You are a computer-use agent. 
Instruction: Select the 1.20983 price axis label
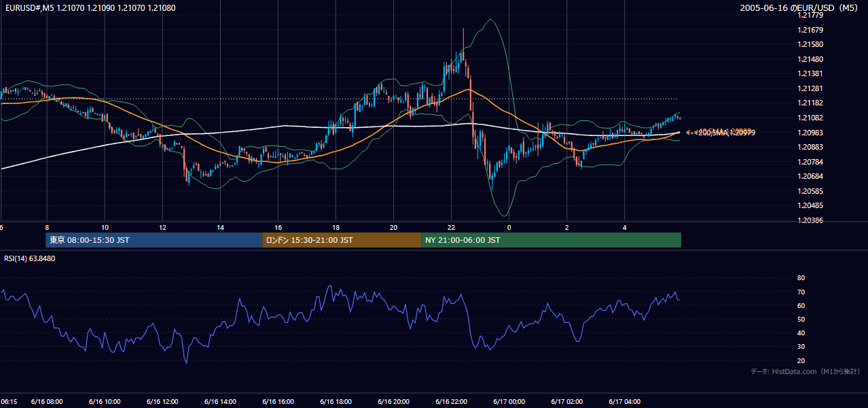(x=810, y=133)
